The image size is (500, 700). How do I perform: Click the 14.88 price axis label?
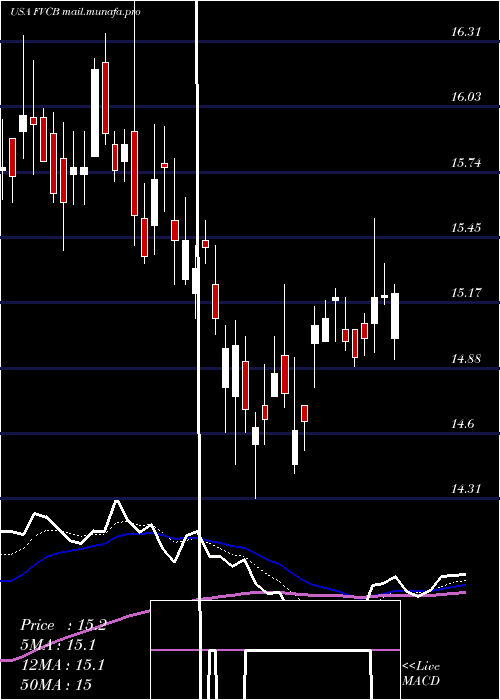click(x=466, y=358)
